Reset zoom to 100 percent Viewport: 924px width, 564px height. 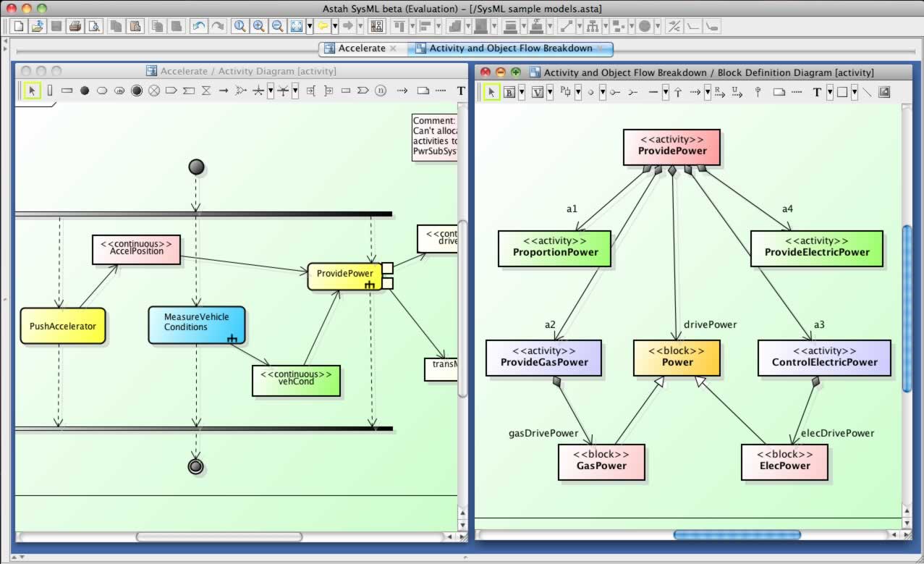click(240, 27)
